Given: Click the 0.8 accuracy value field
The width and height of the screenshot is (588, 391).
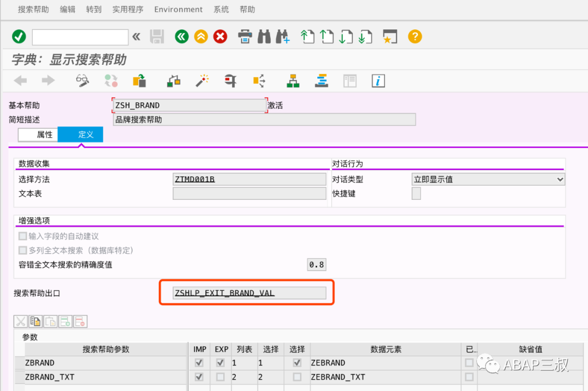Looking at the screenshot, I should 316,265.
